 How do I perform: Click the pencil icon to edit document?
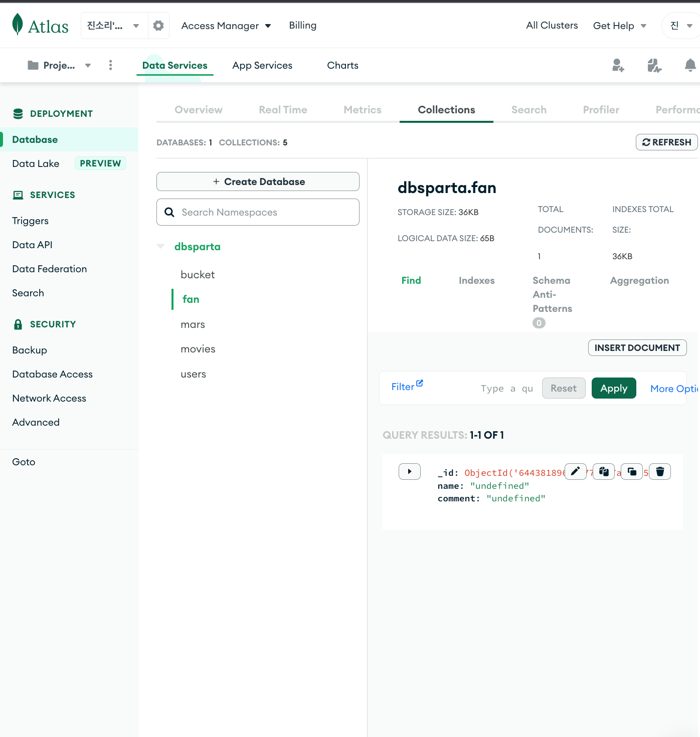576,471
